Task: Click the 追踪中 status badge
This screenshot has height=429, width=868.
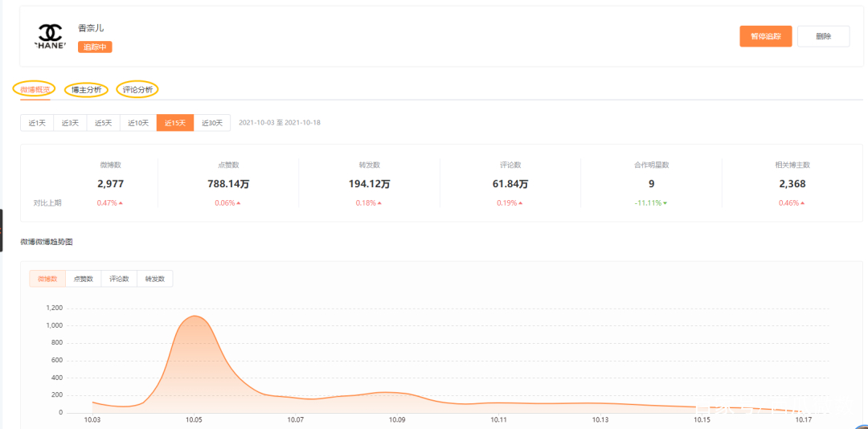Action: tap(95, 47)
